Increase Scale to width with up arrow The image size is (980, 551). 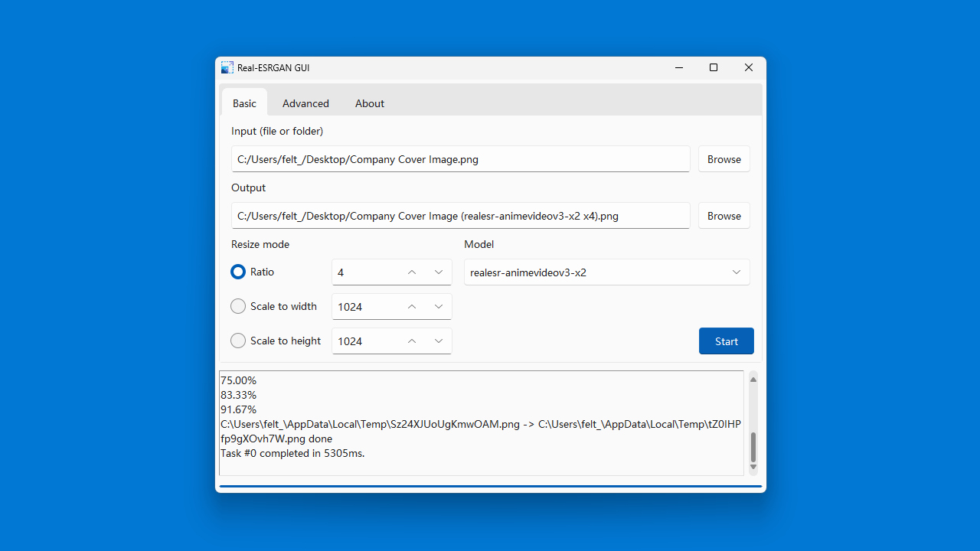pos(412,307)
